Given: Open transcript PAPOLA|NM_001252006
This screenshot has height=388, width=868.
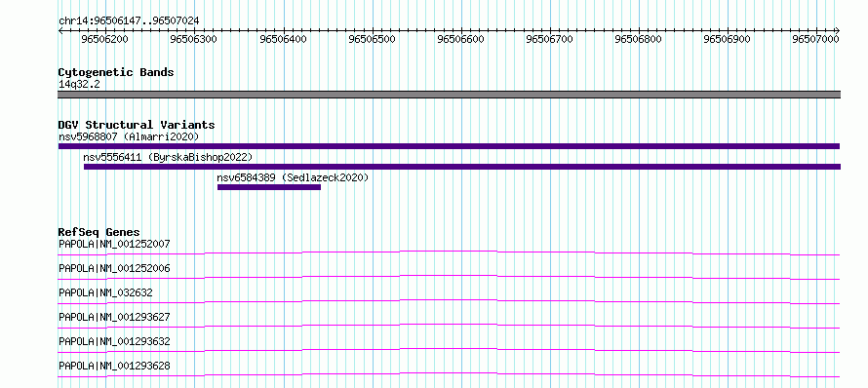Looking at the screenshot, I should point(114,268).
